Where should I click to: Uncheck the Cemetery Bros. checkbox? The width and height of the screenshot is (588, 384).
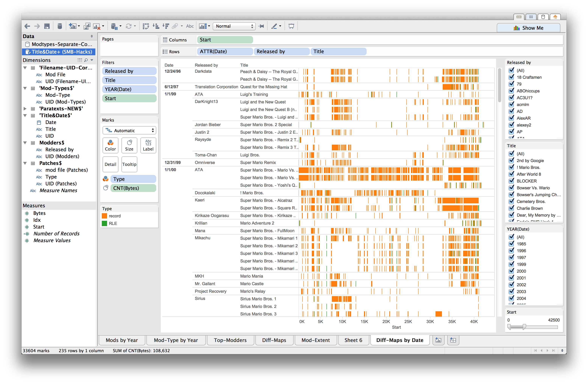coord(511,201)
